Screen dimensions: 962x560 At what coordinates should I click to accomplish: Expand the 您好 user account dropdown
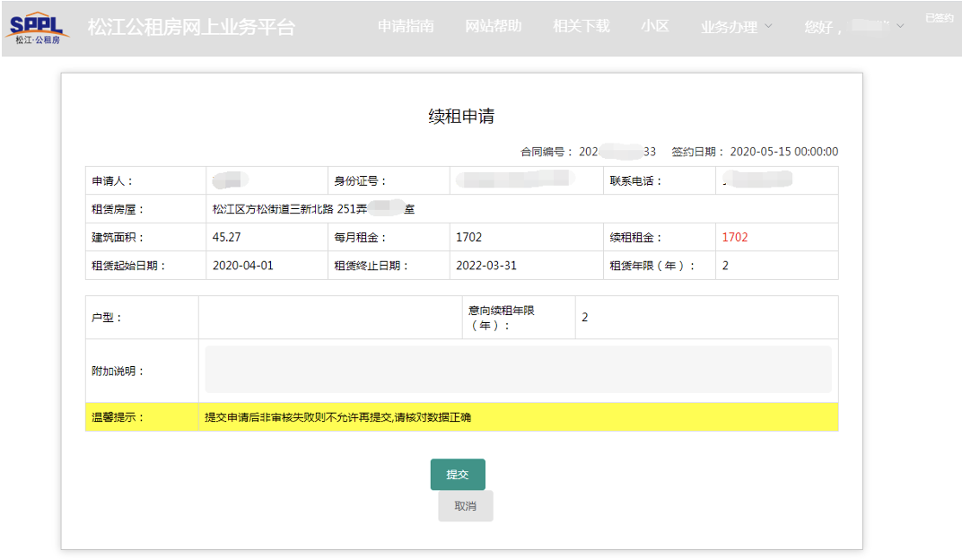click(854, 27)
